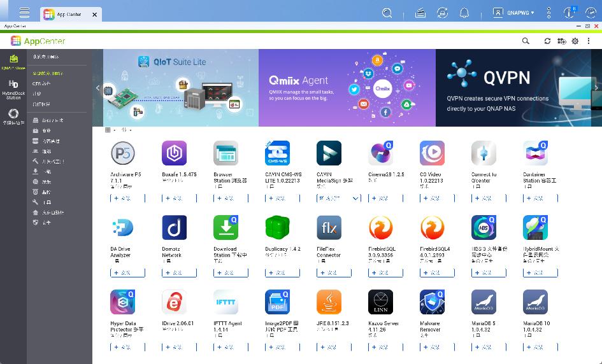Open the CAYIN CMS-WS LITE app icon
The image size is (602, 364).
277,153
